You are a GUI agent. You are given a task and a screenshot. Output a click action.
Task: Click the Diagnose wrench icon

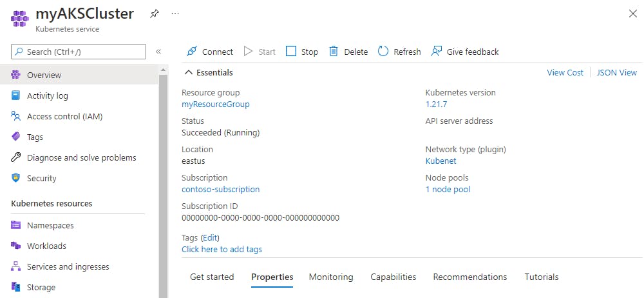pyautogui.click(x=15, y=157)
